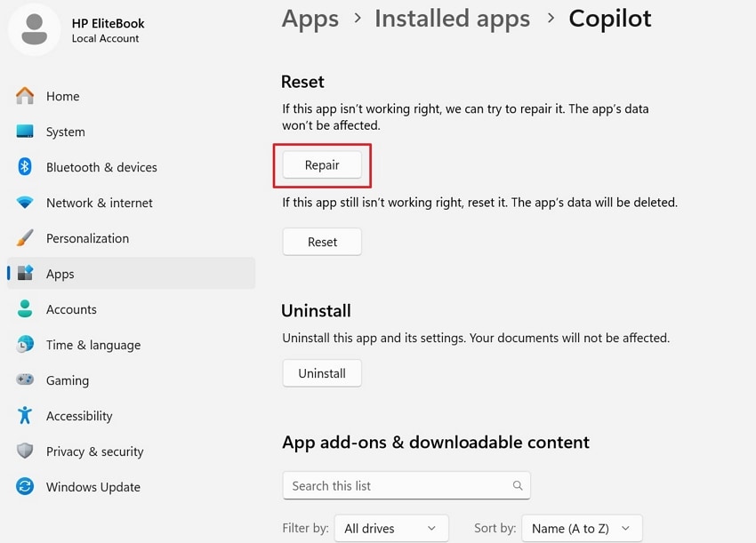Open Time & language settings
This screenshot has width=756, height=543.
pyautogui.click(x=93, y=345)
